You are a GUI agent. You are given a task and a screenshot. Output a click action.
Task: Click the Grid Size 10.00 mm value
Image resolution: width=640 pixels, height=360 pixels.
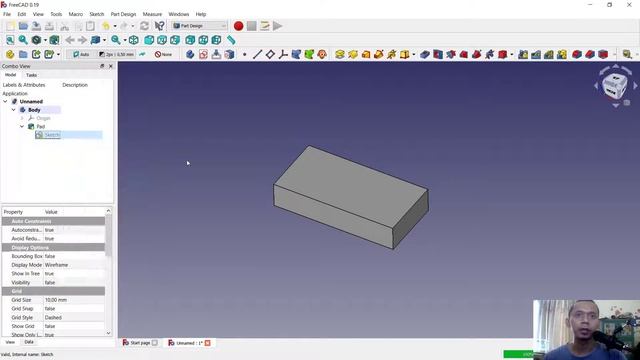pos(74,300)
